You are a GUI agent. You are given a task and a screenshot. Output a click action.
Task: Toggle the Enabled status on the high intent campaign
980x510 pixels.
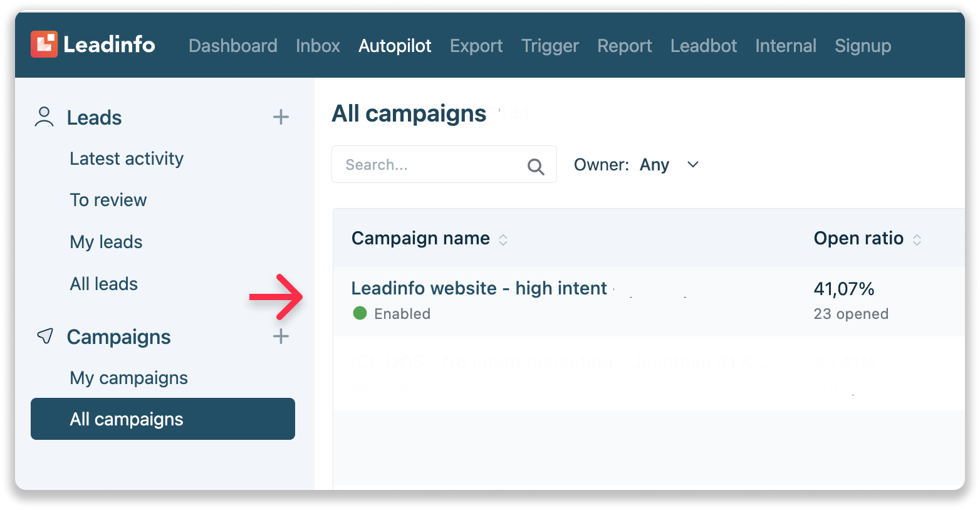[x=360, y=313]
